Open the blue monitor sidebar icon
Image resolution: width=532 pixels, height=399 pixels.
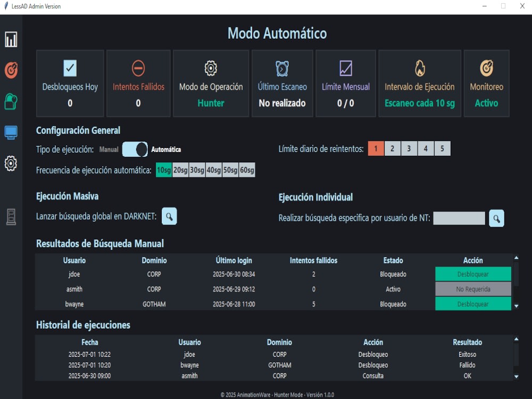[11, 132]
